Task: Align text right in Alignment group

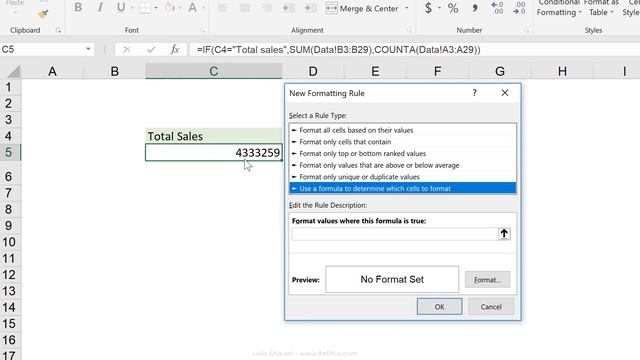Action: point(267,8)
